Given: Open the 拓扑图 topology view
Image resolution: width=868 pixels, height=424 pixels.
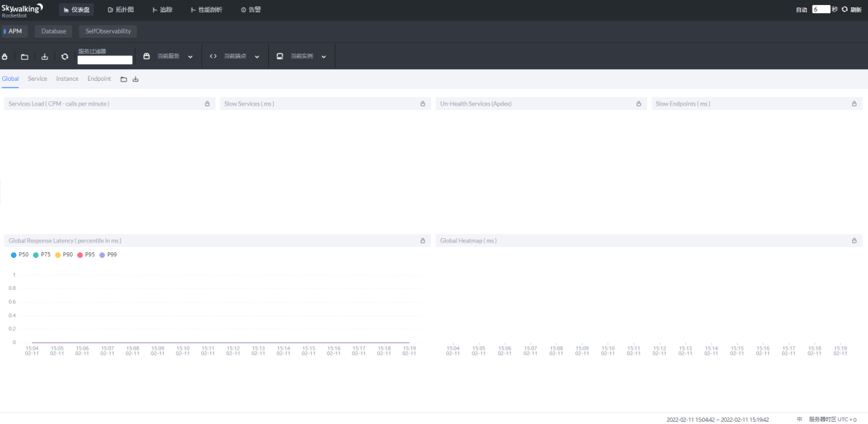Looking at the screenshot, I should [121, 10].
